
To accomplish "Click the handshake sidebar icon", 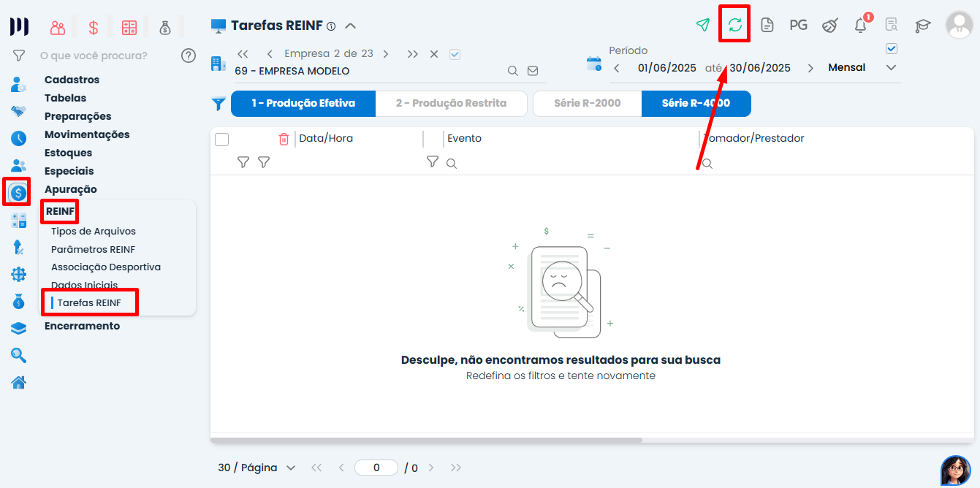I will [18, 111].
